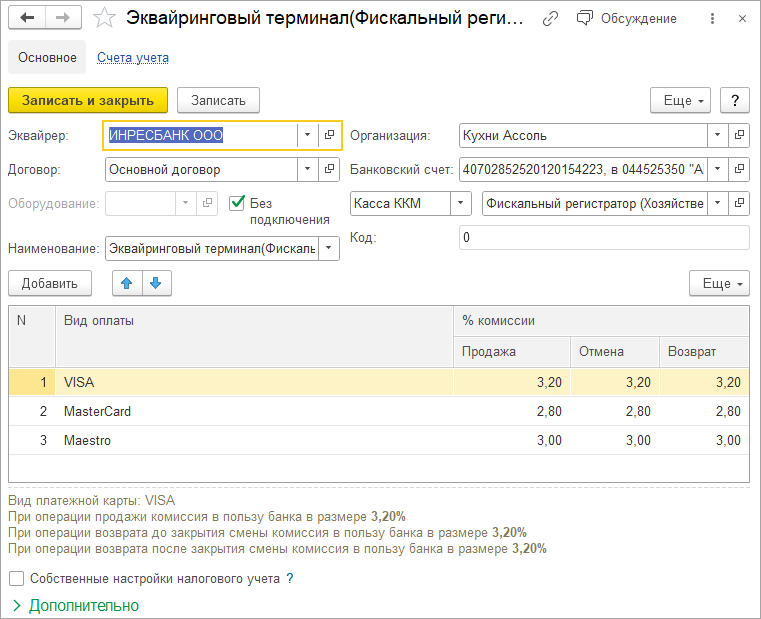Select the Основное tab
Screen dimensions: 761x619
point(47,58)
